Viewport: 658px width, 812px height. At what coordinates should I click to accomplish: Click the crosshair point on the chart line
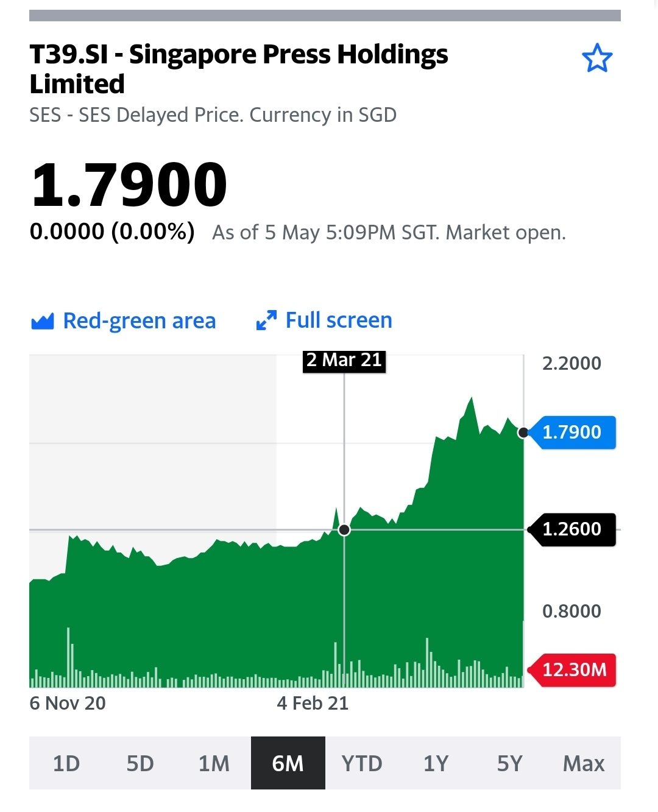point(344,529)
